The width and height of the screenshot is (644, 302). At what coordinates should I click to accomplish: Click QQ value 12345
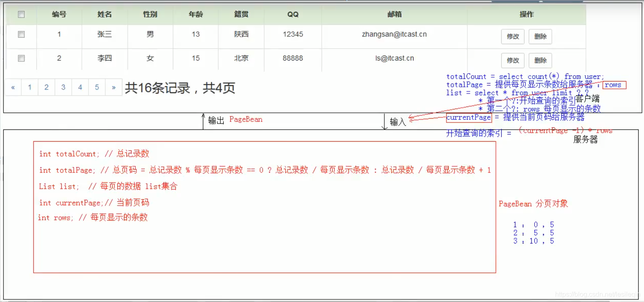click(293, 34)
